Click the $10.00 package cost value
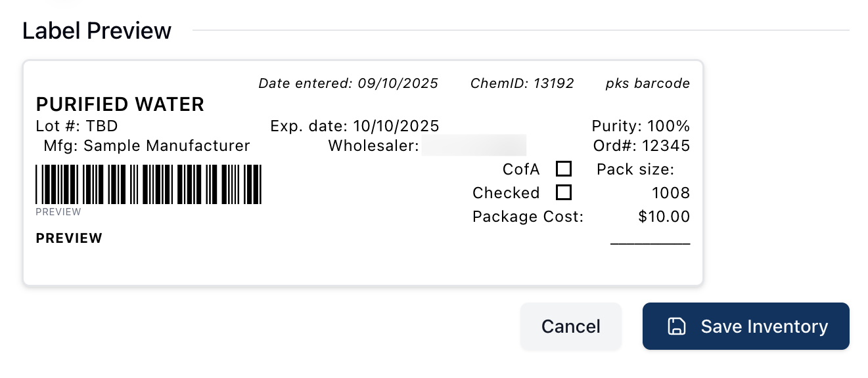The width and height of the screenshot is (868, 378). [664, 217]
